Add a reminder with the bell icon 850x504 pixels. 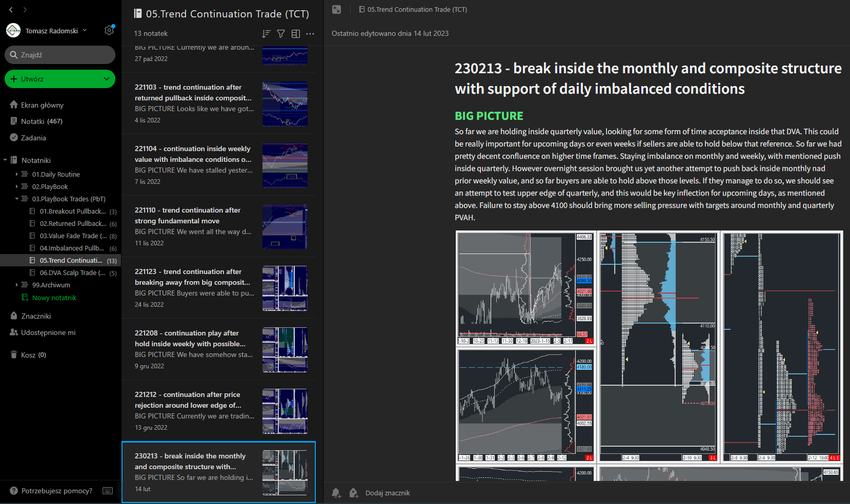(x=336, y=493)
